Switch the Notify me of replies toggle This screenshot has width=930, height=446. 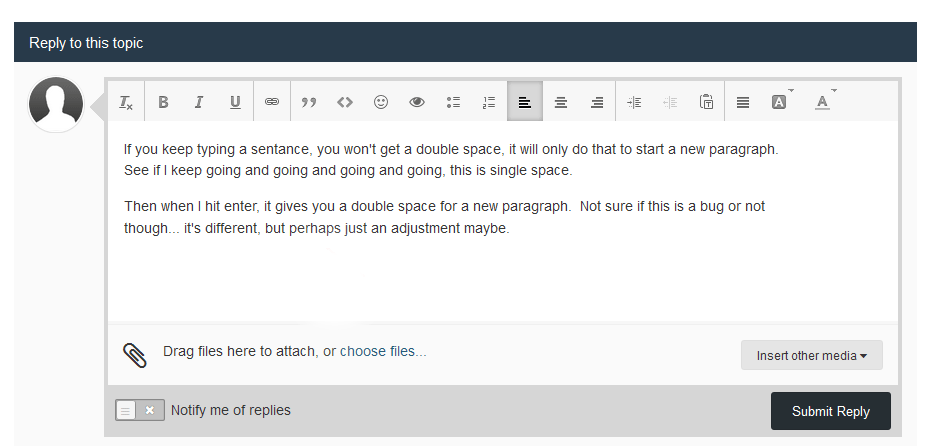coord(140,410)
